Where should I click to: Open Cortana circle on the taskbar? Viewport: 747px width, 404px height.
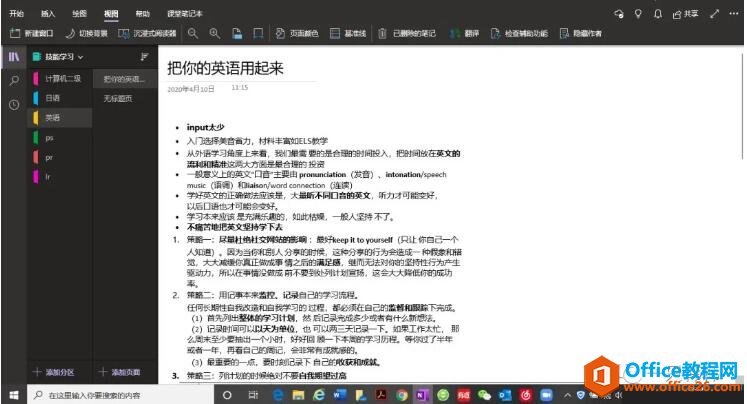[x=227, y=395]
